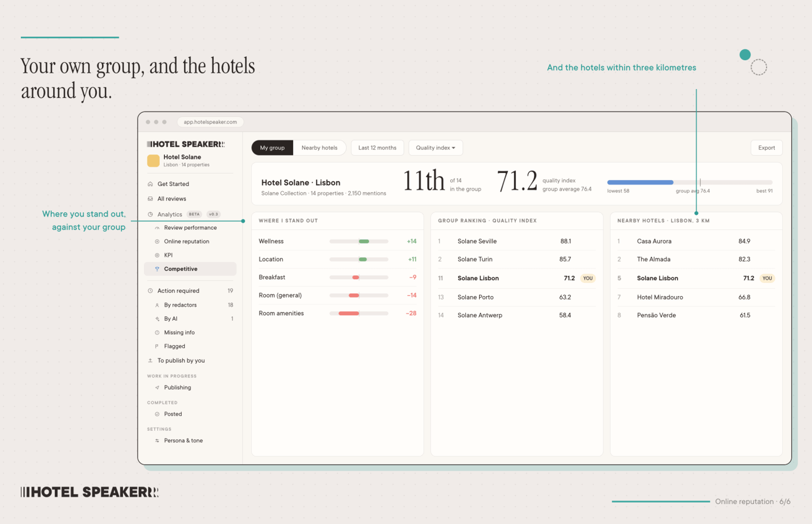Click the By AI sparkle icon
812x524 pixels.
click(157, 319)
